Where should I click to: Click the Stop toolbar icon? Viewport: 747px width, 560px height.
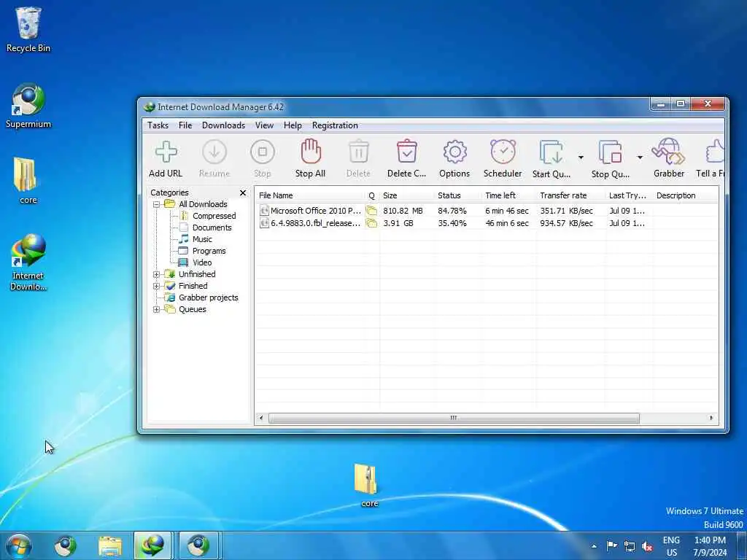click(x=263, y=158)
